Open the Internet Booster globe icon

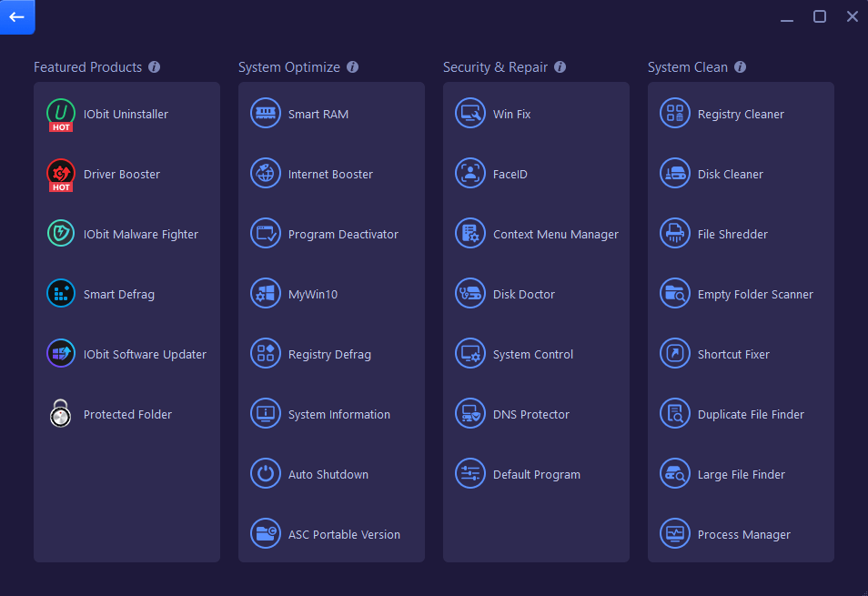(x=266, y=173)
